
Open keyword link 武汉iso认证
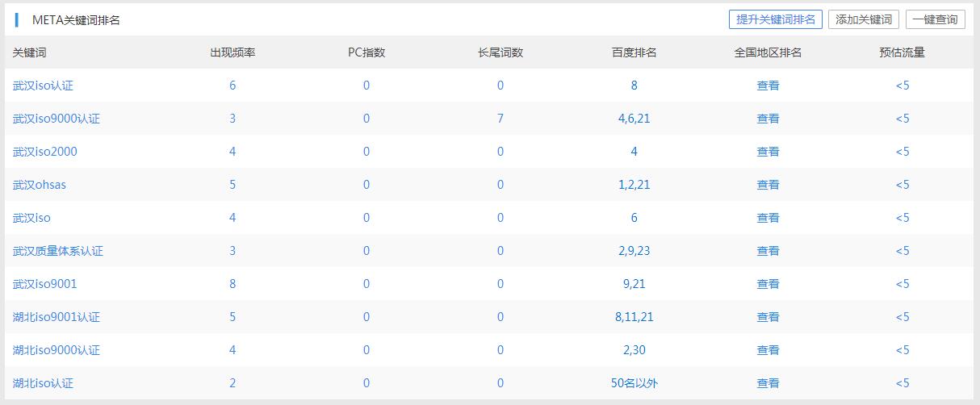(x=43, y=86)
